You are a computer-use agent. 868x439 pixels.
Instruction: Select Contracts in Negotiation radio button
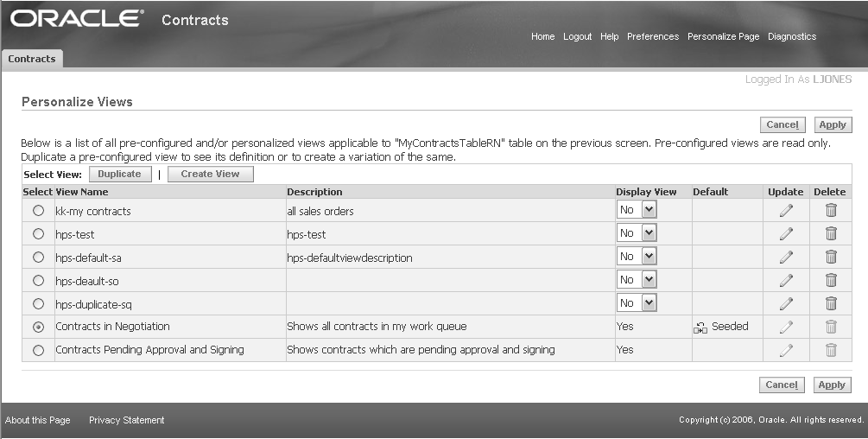click(38, 328)
